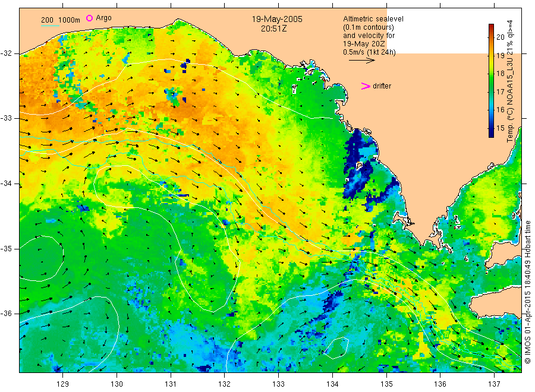Click the temperature color bar
This screenshot has width=535, height=392.
491,81
